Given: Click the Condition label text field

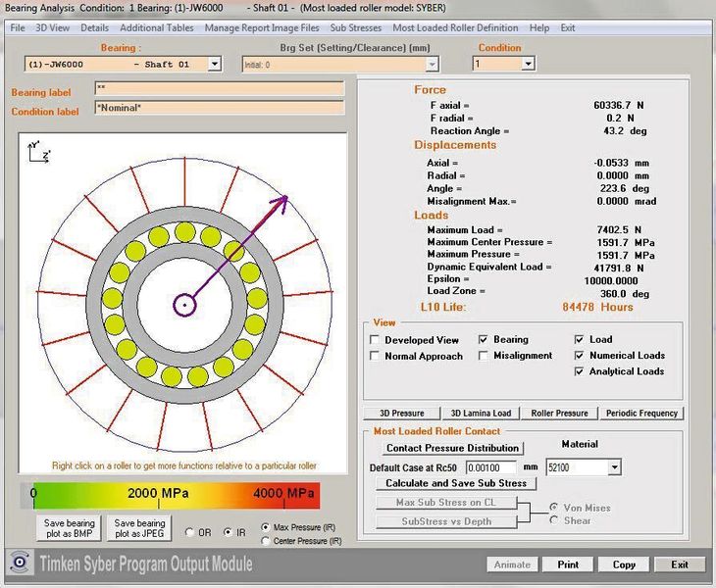Looking at the screenshot, I should click(x=219, y=108).
